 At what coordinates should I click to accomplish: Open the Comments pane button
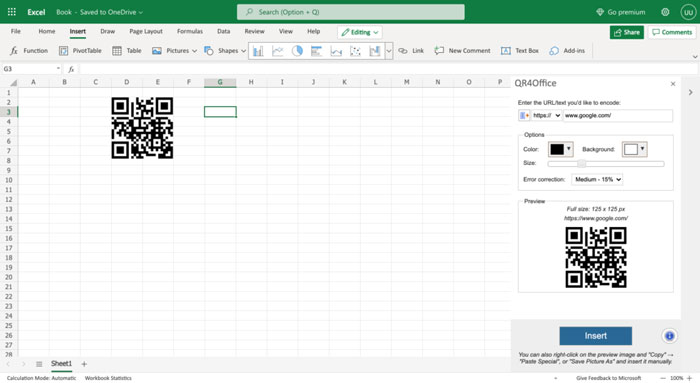coord(672,32)
